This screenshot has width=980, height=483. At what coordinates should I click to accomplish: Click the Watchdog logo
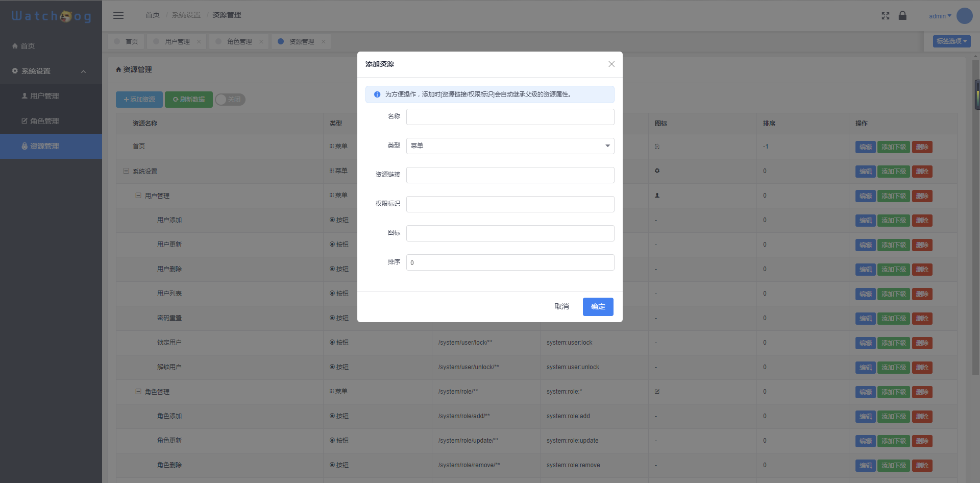[x=51, y=16]
